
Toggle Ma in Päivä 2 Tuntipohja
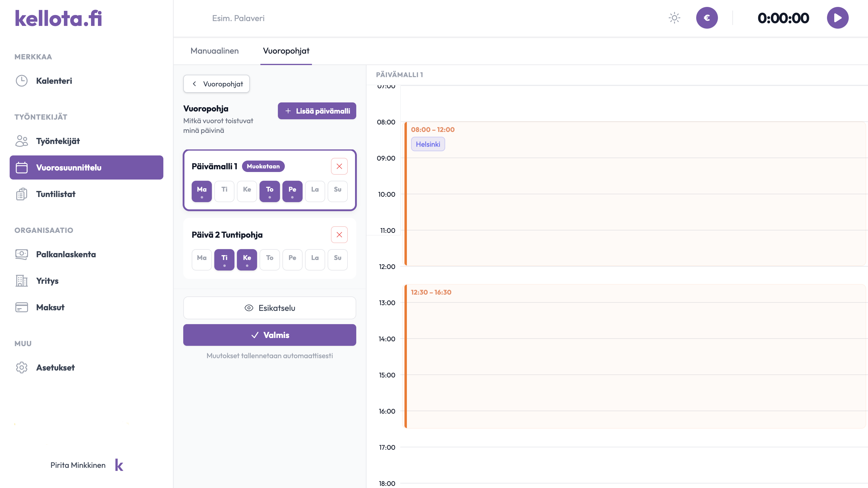(x=202, y=260)
